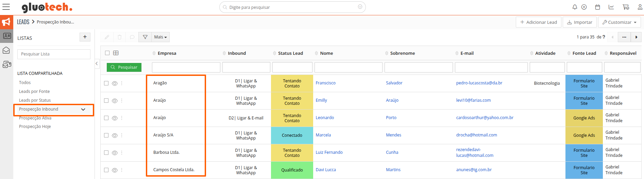Expand the Prospecção Inbound list chevron
Viewport: 644px width, 179px height.
pos(83,110)
